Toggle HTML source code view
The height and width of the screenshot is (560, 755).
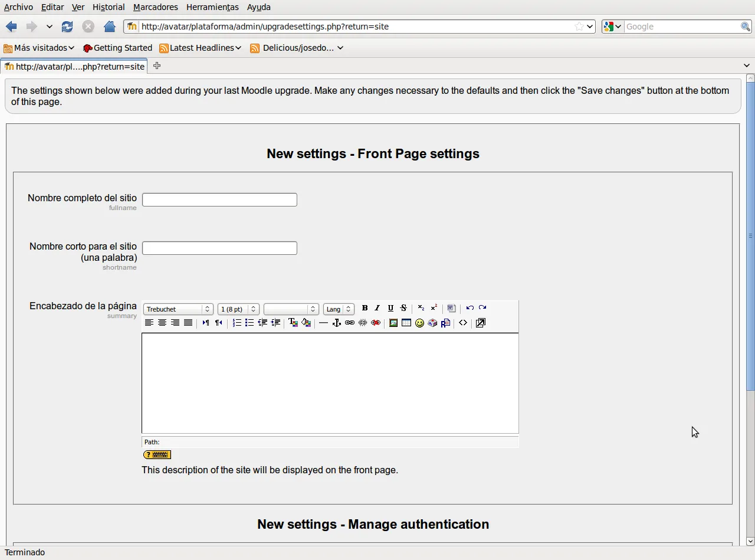pos(463,323)
